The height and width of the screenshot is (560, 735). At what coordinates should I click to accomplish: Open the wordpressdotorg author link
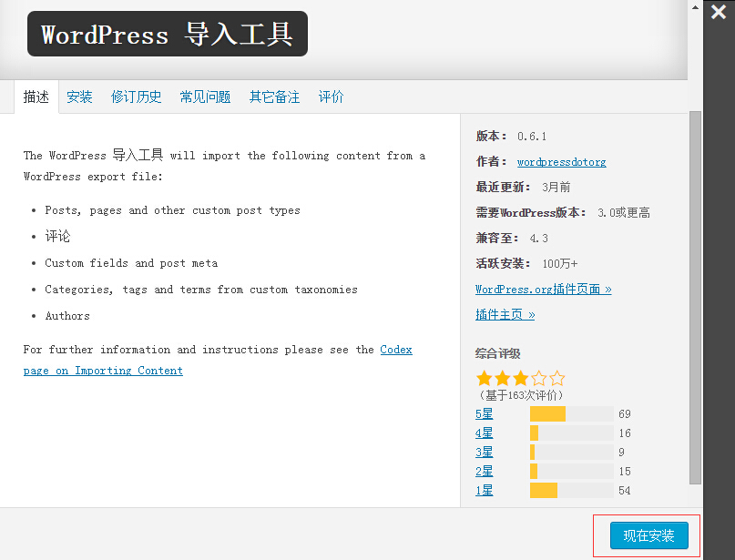tap(562, 162)
